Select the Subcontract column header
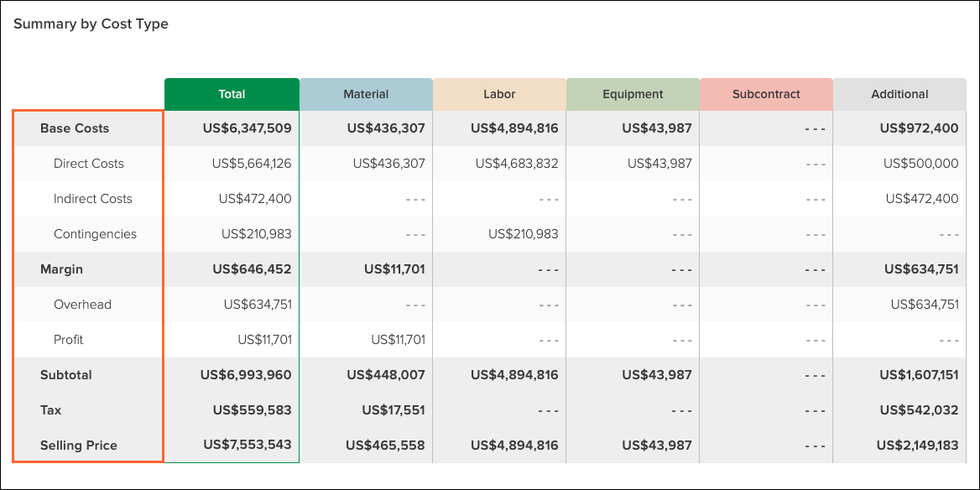This screenshot has height=490, width=980. [x=766, y=94]
